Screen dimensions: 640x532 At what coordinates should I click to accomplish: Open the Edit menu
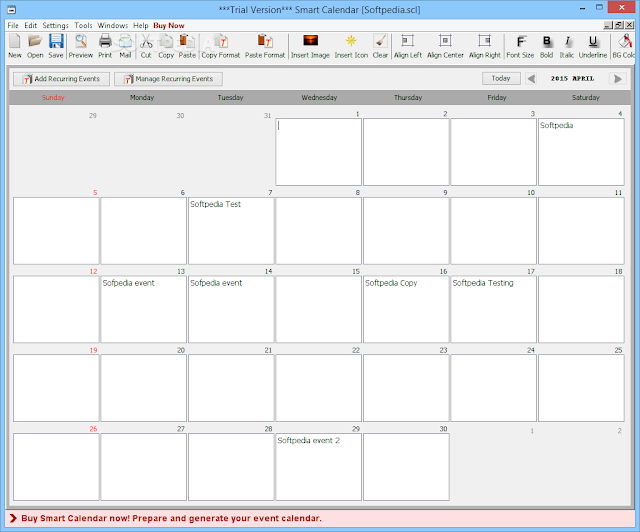click(x=31, y=25)
